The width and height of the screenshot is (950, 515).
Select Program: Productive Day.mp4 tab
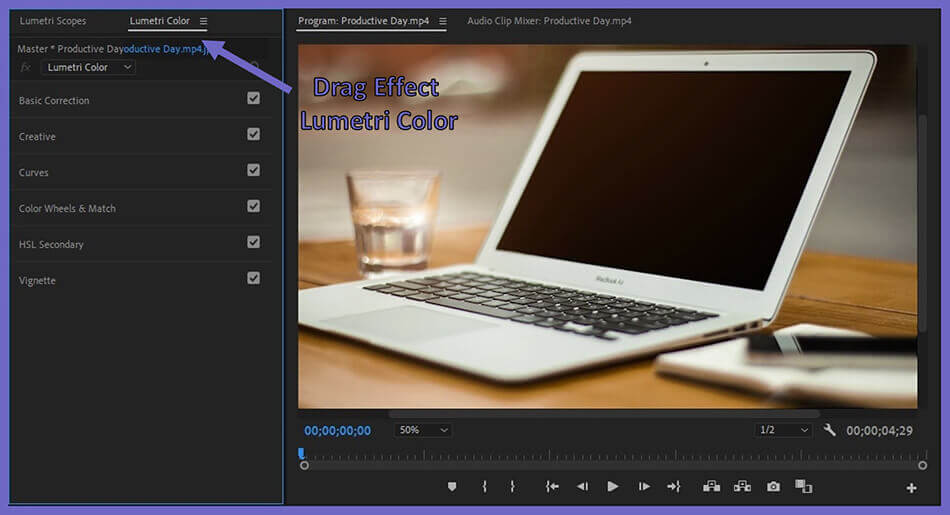pyautogui.click(x=364, y=21)
